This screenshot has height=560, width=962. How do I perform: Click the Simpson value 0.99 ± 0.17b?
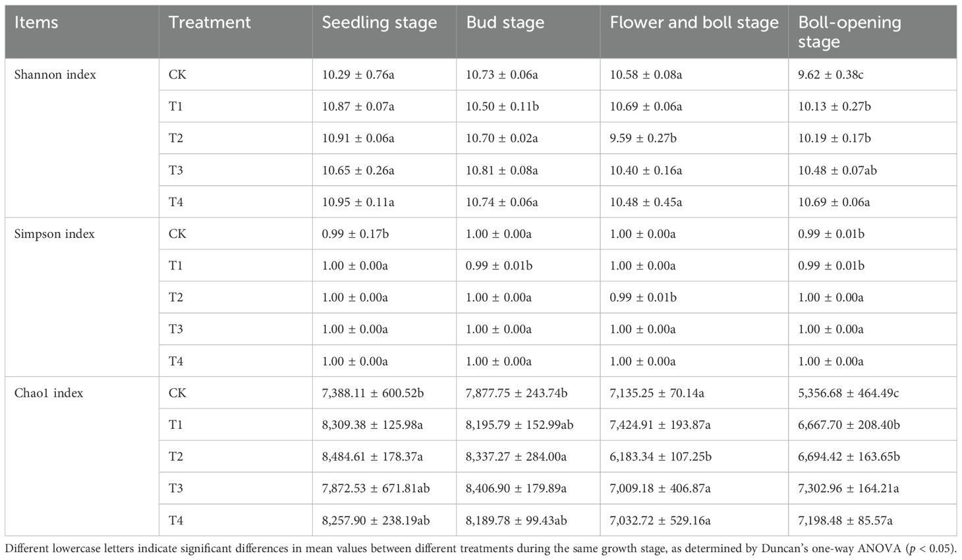pos(356,234)
